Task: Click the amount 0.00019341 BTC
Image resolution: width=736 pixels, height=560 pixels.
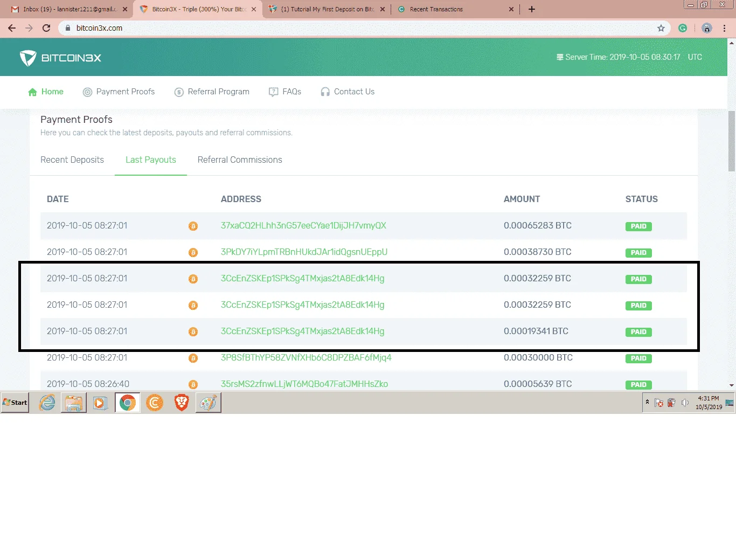Action: 536,331
